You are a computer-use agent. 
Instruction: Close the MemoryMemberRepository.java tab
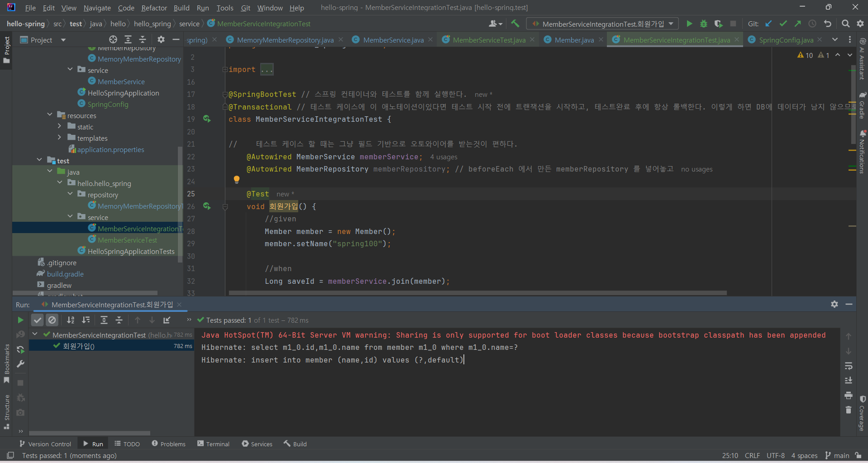pyautogui.click(x=341, y=39)
